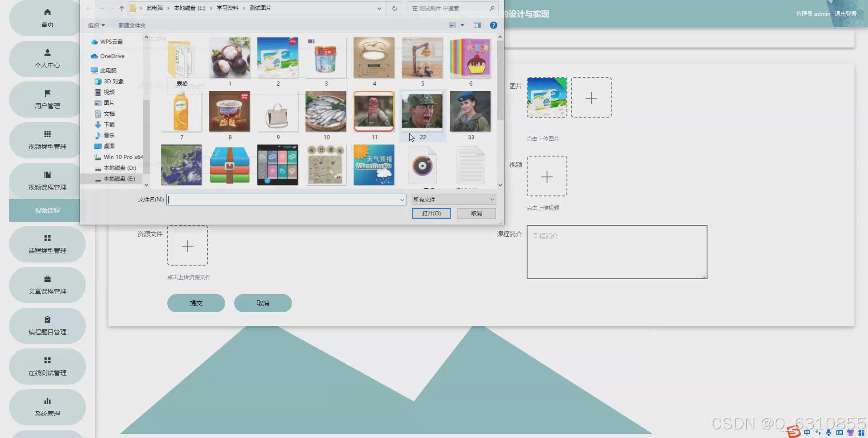Open 用户管理 in sidebar
Viewport: 868px width, 438px height.
pyautogui.click(x=47, y=100)
